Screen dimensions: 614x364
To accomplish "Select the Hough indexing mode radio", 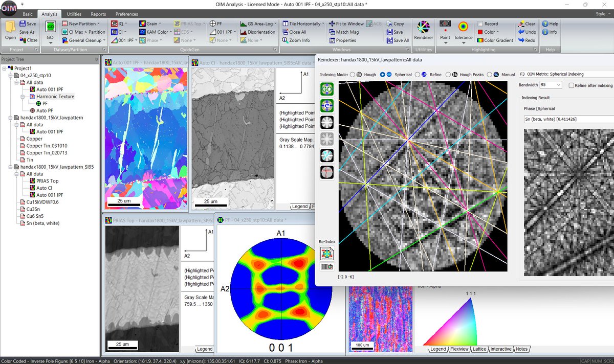I will (x=353, y=75).
